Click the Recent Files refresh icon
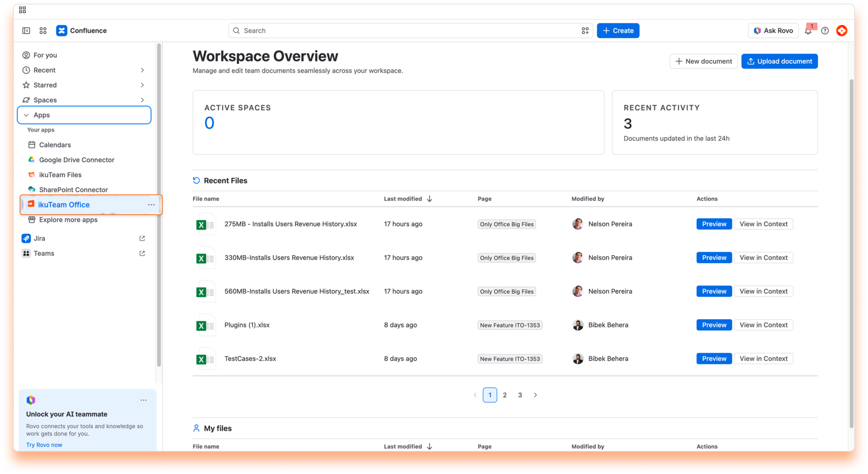The image size is (868, 474). [x=196, y=180]
